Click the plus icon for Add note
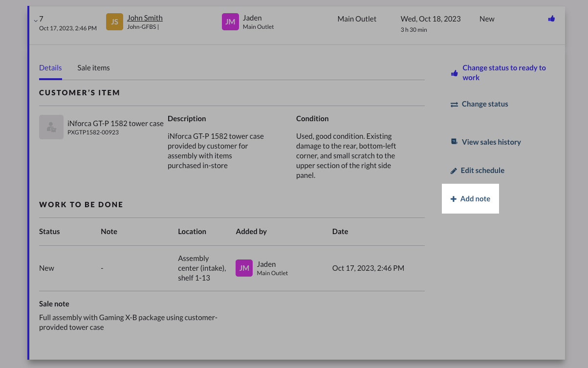Image resolution: width=588 pixels, height=368 pixels. click(454, 199)
